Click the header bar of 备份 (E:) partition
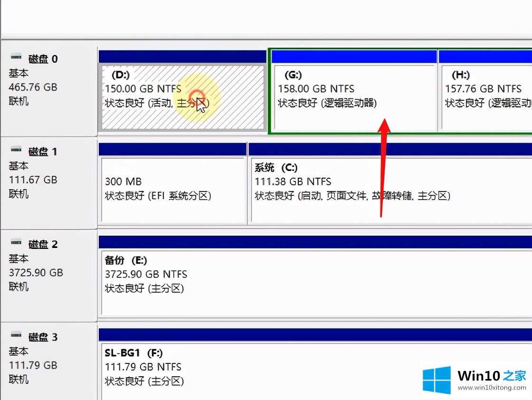This screenshot has height=400, width=532. point(315,242)
